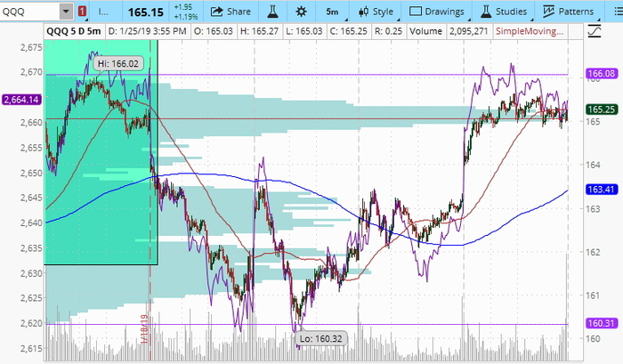Click the Volume label in the header

point(425,31)
